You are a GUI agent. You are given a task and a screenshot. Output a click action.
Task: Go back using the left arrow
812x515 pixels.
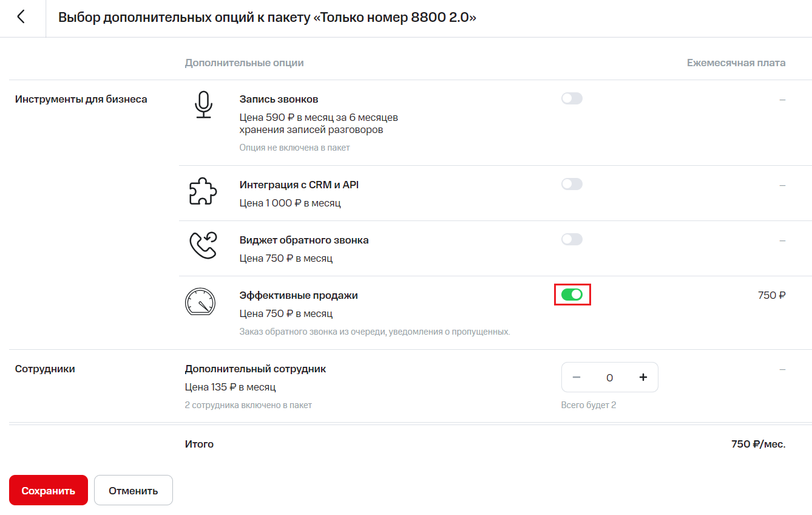point(21,17)
